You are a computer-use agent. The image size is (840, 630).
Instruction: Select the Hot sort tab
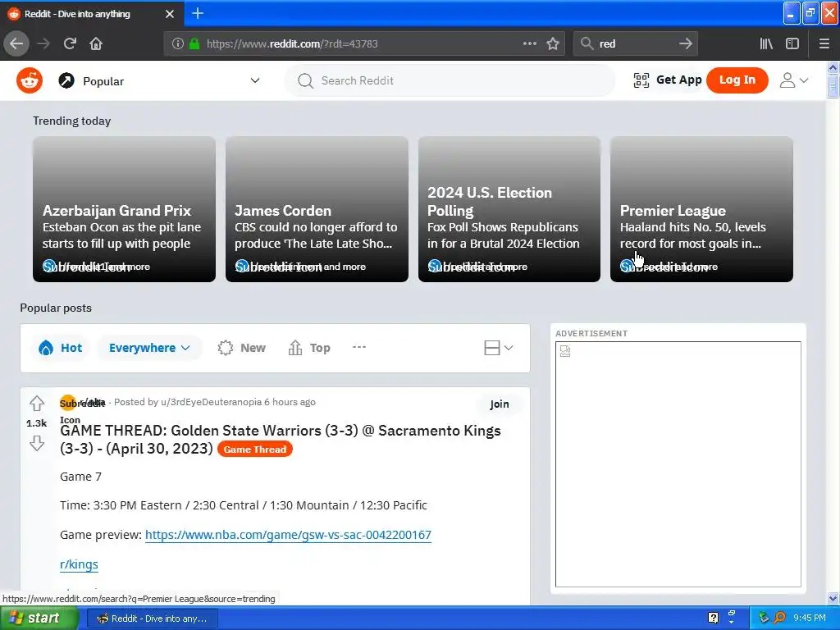tap(61, 348)
